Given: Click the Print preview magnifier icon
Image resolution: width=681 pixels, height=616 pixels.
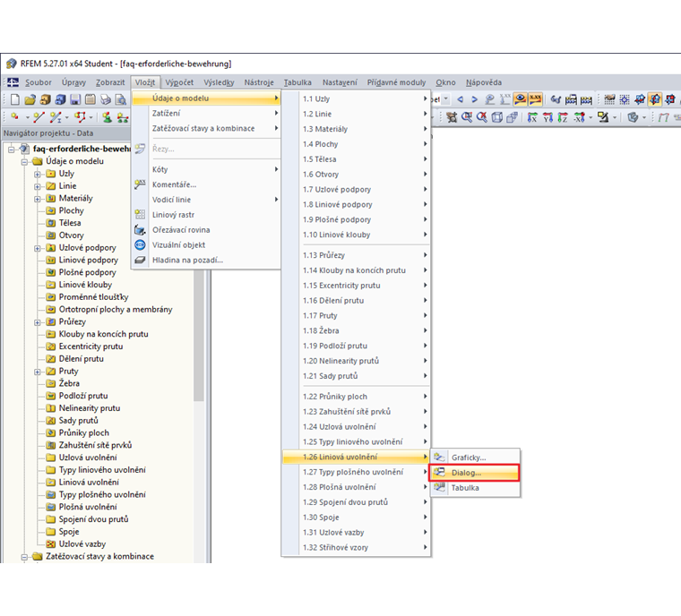Looking at the screenshot, I should point(121,99).
